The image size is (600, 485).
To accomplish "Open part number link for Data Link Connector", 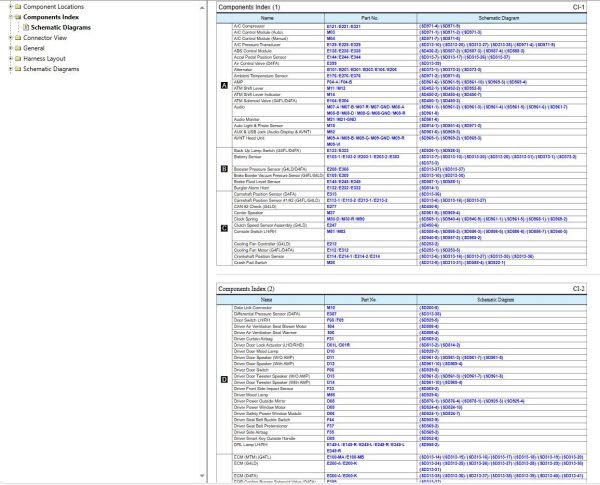I will [x=331, y=307].
